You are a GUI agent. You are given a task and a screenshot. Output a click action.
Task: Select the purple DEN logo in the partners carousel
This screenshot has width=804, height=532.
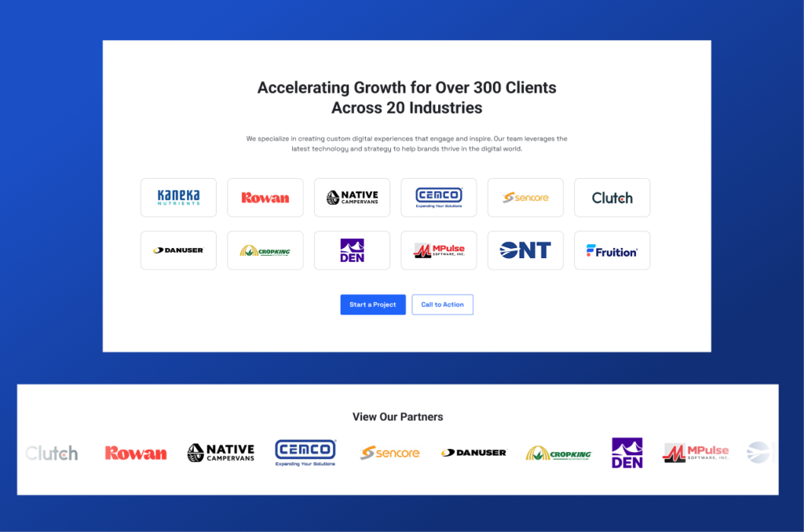point(627,453)
